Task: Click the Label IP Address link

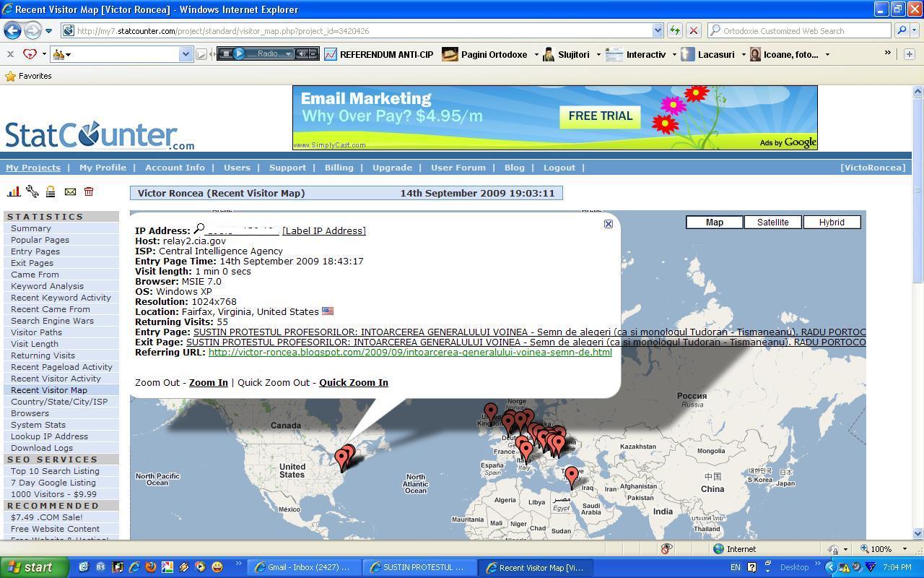Action: coord(324,230)
